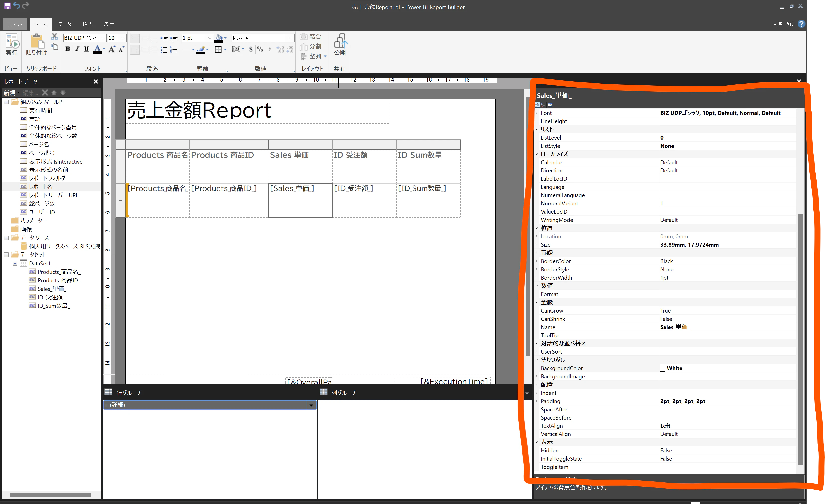Click 新規 in Report Data pane

click(10, 93)
